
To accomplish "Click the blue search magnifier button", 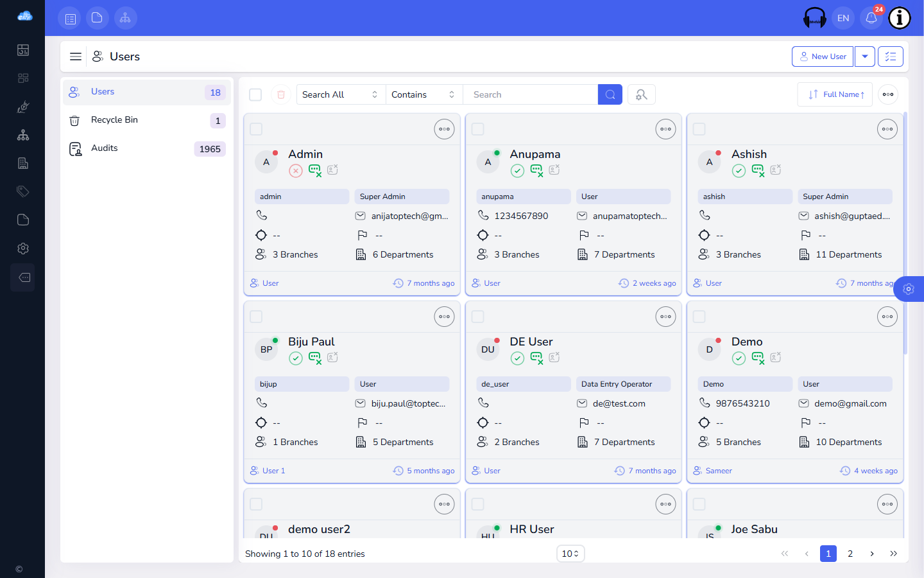I will click(x=610, y=94).
